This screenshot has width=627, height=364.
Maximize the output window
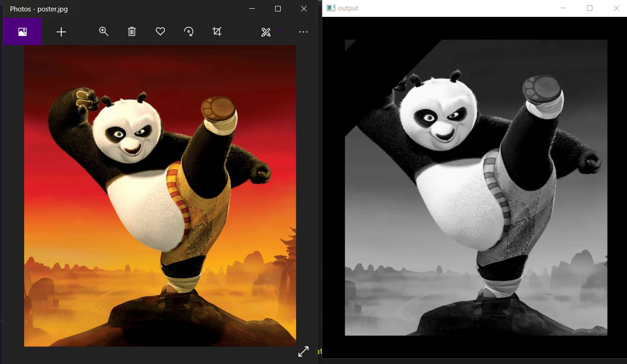click(590, 8)
